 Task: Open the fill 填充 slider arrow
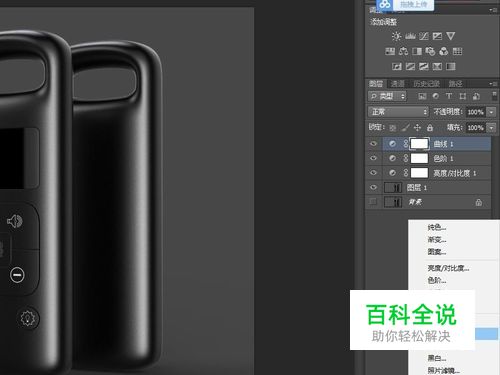pyautogui.click(x=491, y=128)
